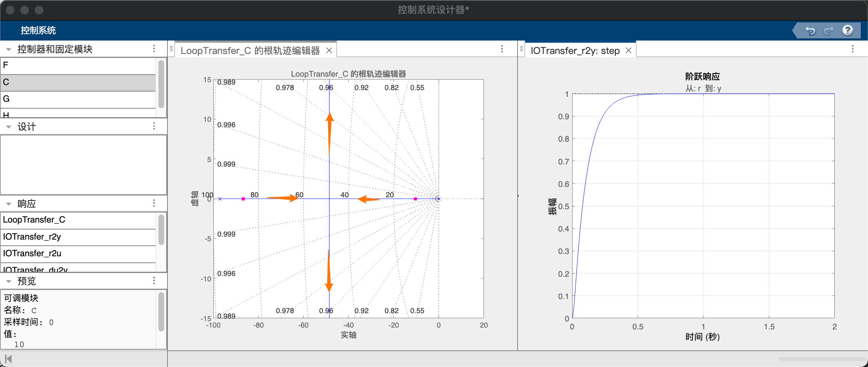Open the help question mark icon

point(848,30)
